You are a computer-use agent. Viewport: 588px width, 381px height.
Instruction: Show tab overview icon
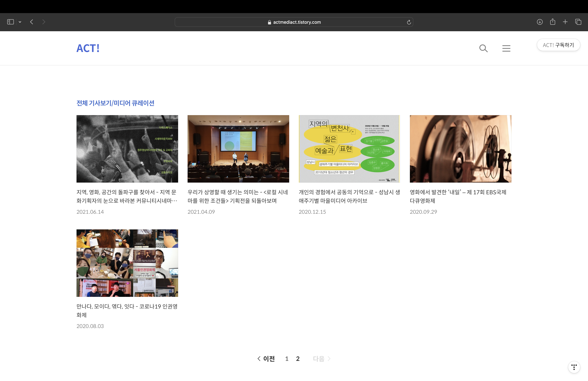click(x=578, y=22)
